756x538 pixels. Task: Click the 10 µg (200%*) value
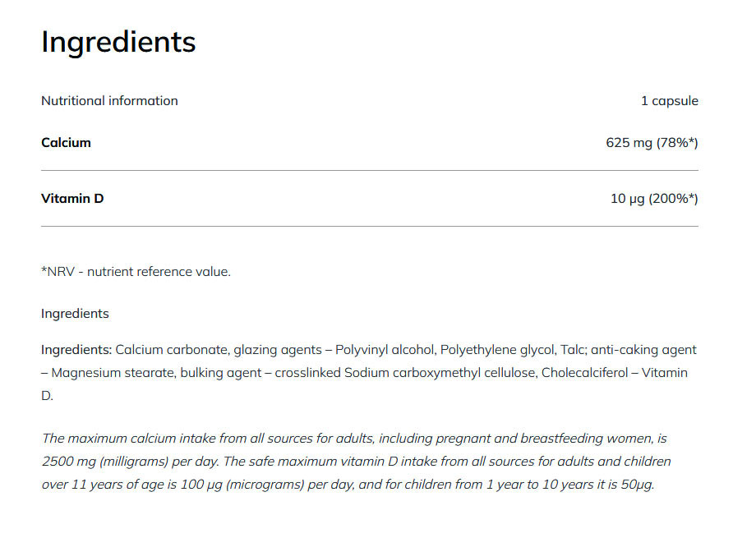[654, 199]
